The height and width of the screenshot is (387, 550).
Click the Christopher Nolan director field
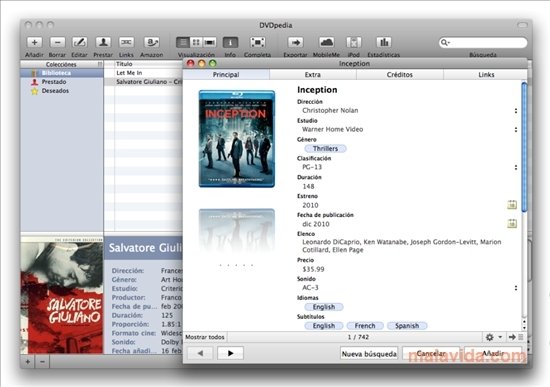tap(330, 111)
